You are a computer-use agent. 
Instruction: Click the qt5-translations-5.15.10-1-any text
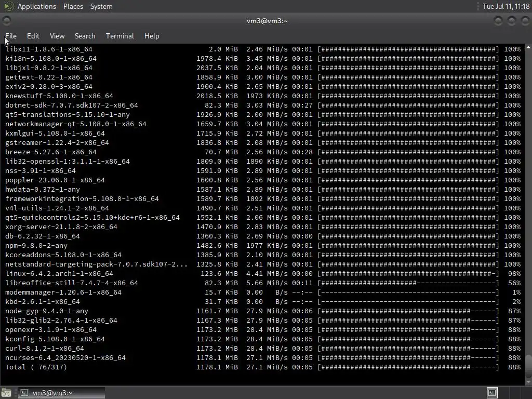(x=67, y=115)
